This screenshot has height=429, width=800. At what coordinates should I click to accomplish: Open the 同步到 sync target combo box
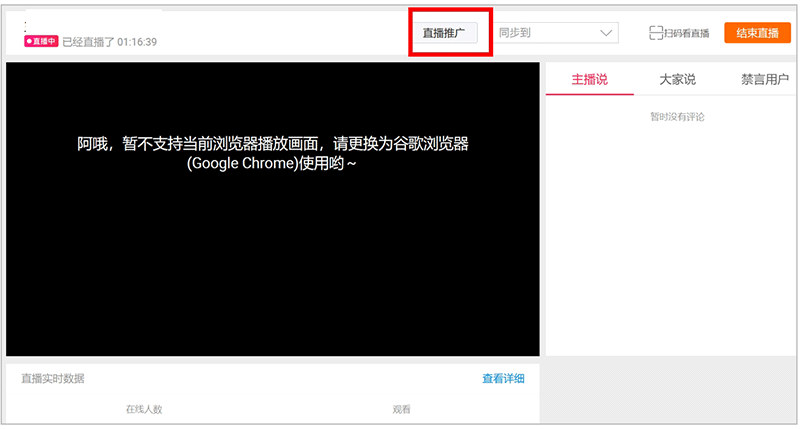pyautogui.click(x=555, y=33)
